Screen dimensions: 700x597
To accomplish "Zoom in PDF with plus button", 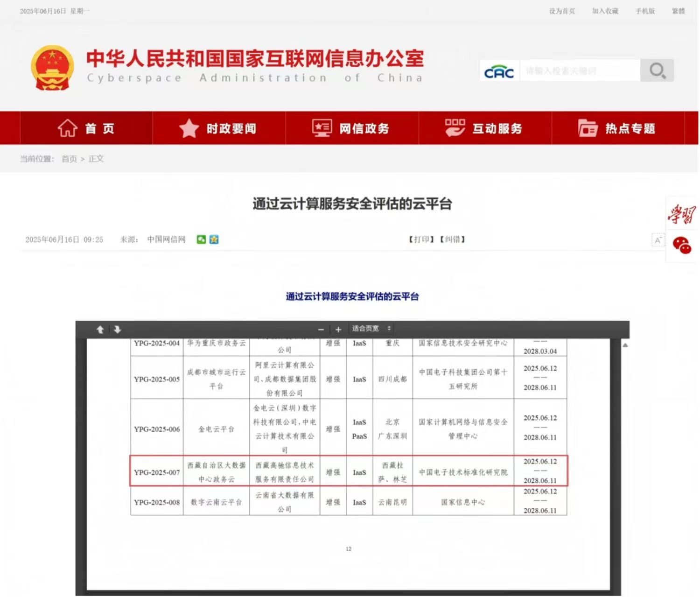I will pos(338,330).
